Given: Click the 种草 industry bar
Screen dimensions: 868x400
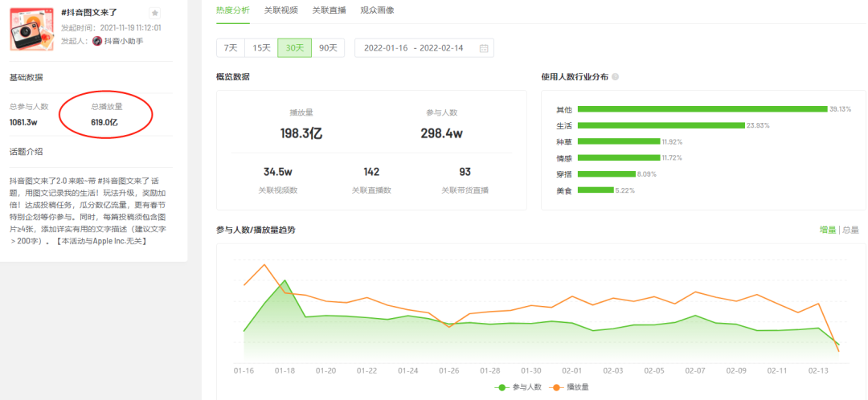Looking at the screenshot, I should [619, 141].
